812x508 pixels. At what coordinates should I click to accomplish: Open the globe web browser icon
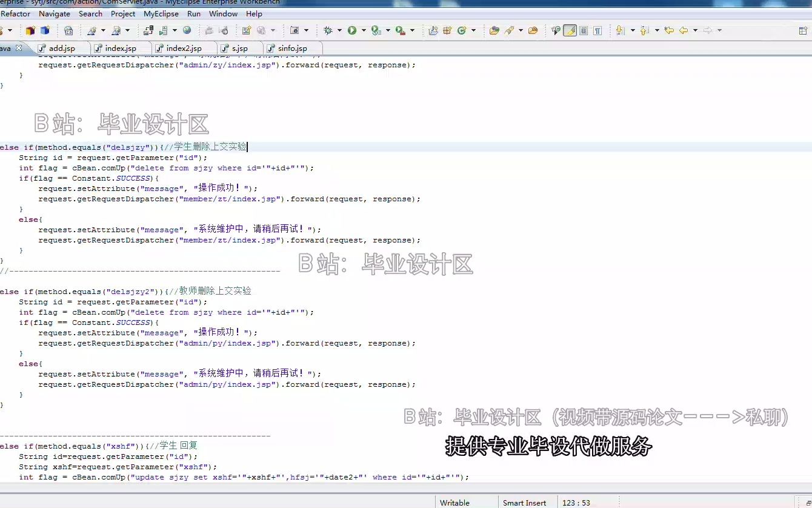click(187, 30)
